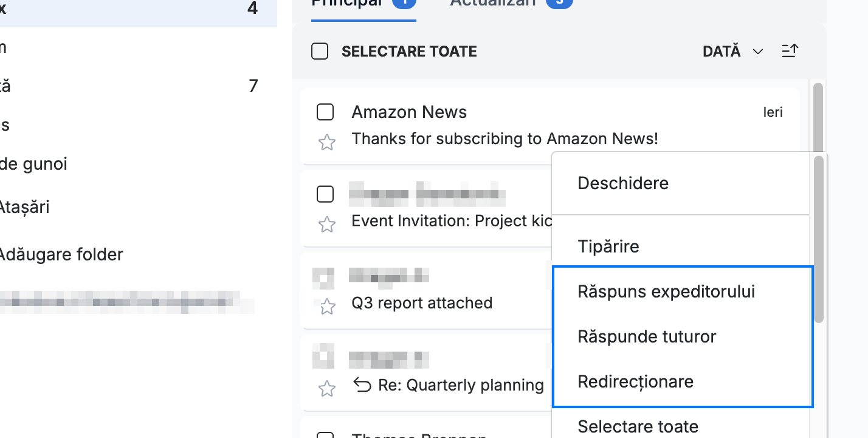Select the Event Invitation email checkbox
This screenshot has height=438, width=868.
(325, 194)
